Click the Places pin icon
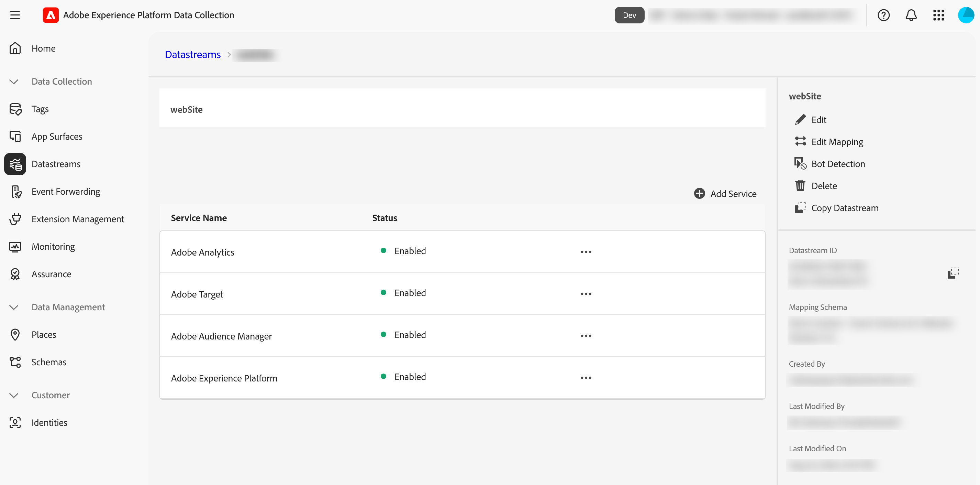980x485 pixels. point(15,335)
